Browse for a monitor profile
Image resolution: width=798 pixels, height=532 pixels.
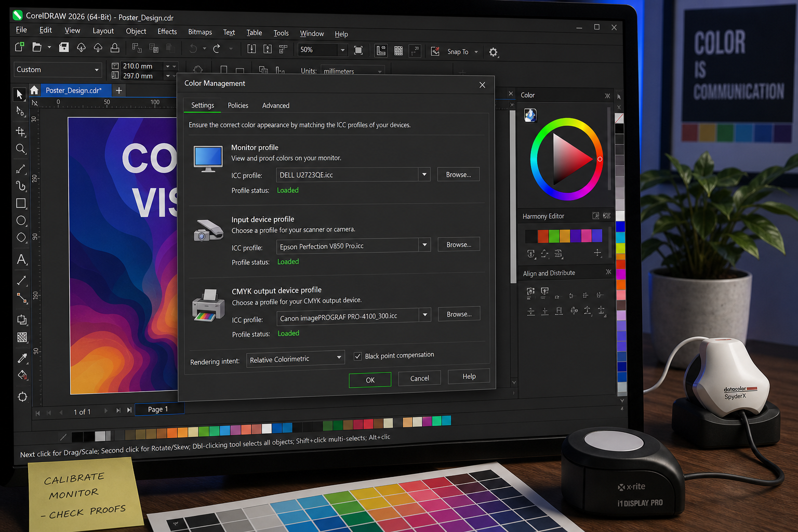tap(458, 175)
